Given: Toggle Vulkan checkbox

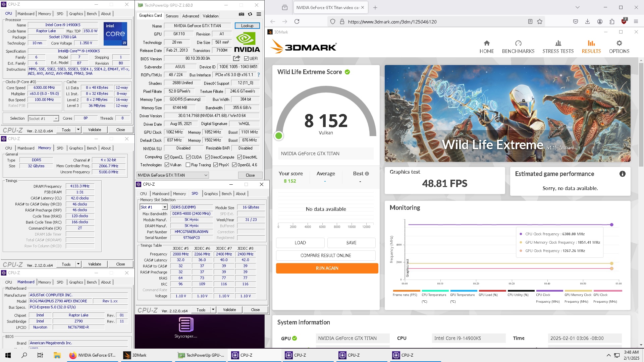Looking at the screenshot, I should (167, 165).
